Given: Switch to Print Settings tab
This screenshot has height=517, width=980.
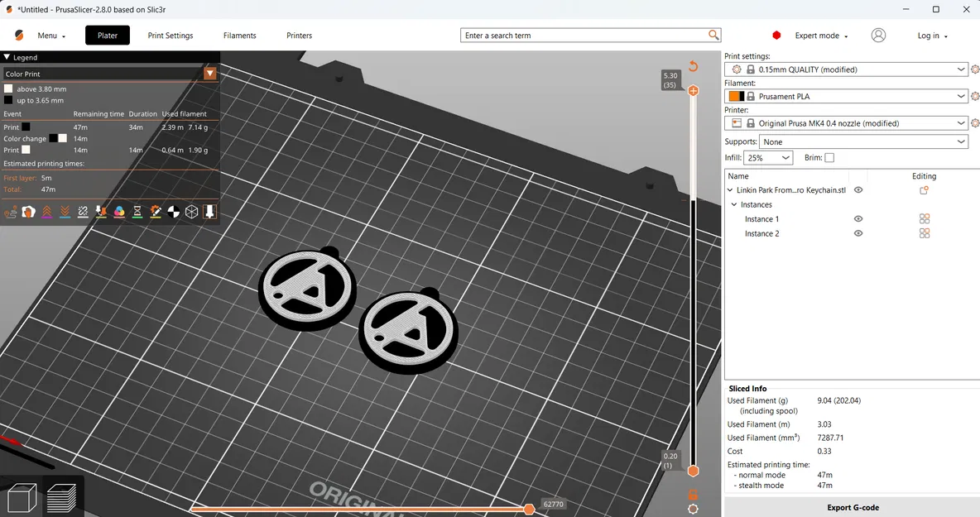Looking at the screenshot, I should [170, 36].
